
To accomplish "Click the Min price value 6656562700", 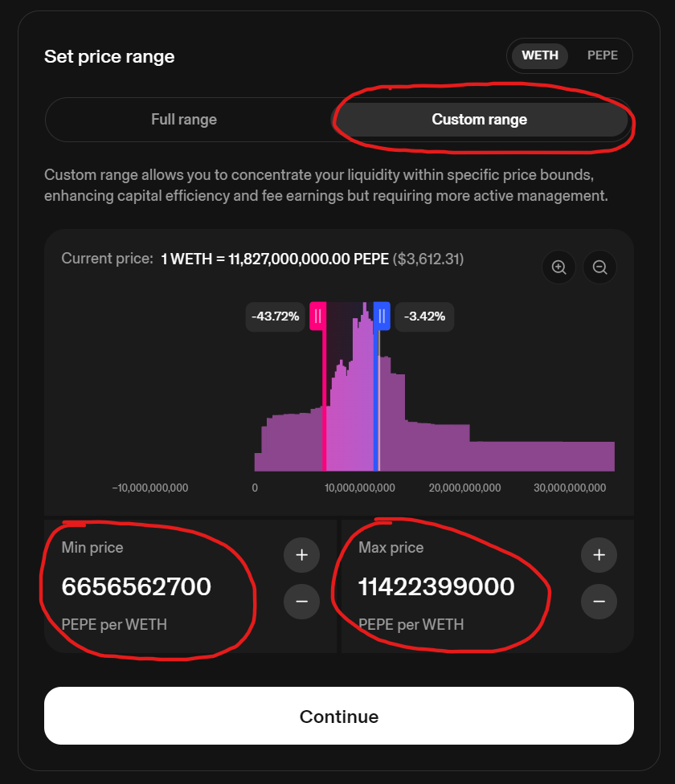I will pos(137,587).
